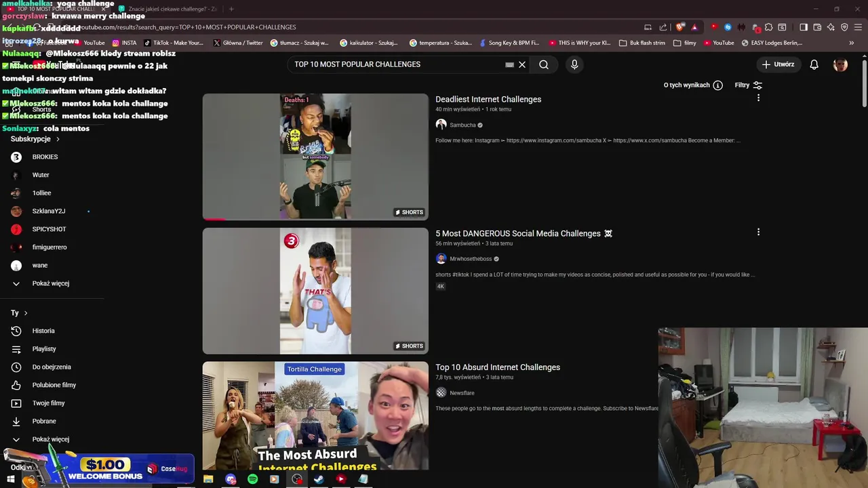The image size is (868, 488).
Task: Open the account avatar menu
Action: 840,64
